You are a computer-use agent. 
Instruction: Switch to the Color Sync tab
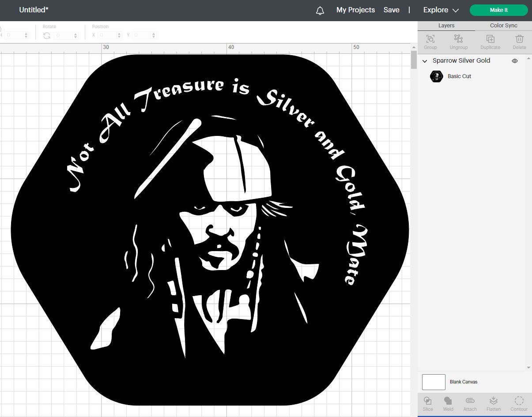503,26
